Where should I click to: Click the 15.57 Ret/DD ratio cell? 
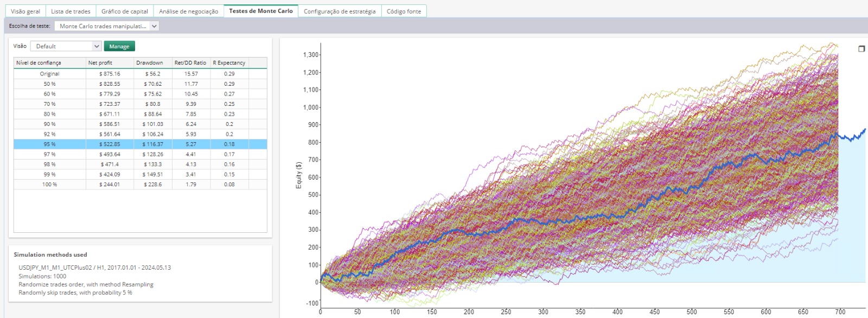click(191, 74)
